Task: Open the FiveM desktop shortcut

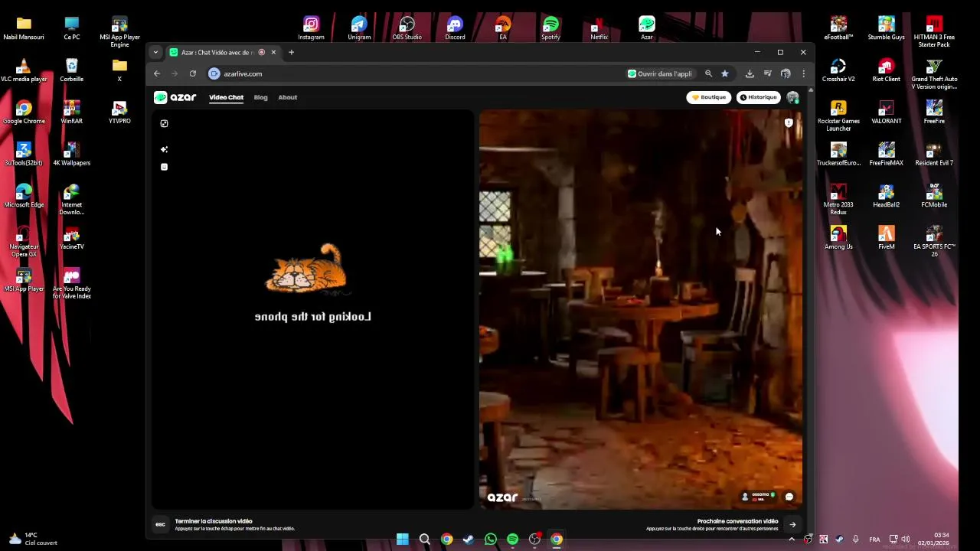Action: (886, 238)
